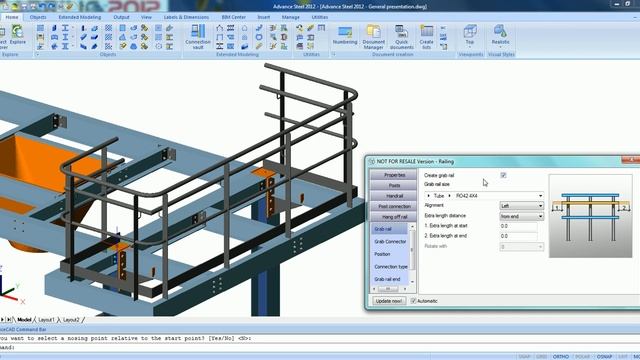Click the Undo arrow in quick access toolbar
The width and height of the screenshot is (640, 360).
[x=42, y=7]
